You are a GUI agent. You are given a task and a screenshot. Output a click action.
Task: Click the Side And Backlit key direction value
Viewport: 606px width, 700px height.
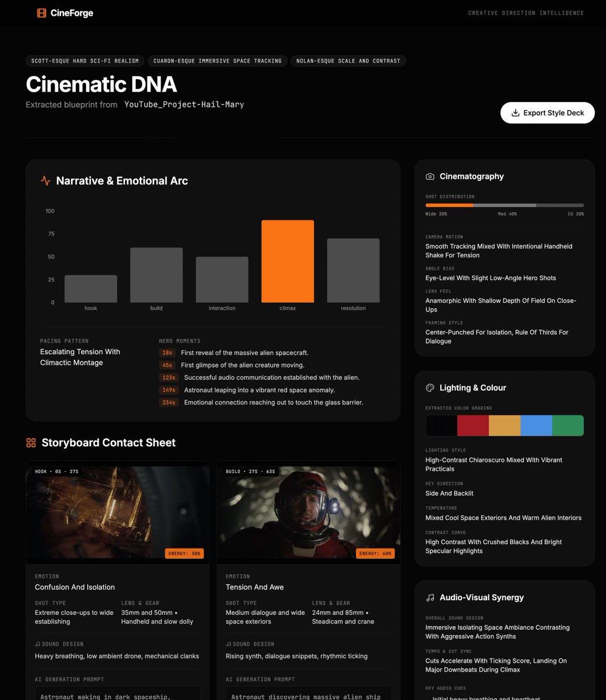449,494
